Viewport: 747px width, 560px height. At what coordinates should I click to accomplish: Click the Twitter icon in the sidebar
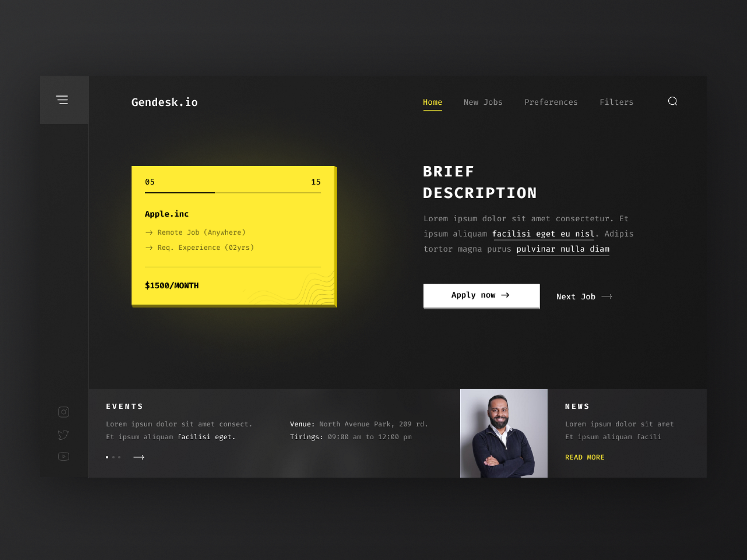pos(63,434)
